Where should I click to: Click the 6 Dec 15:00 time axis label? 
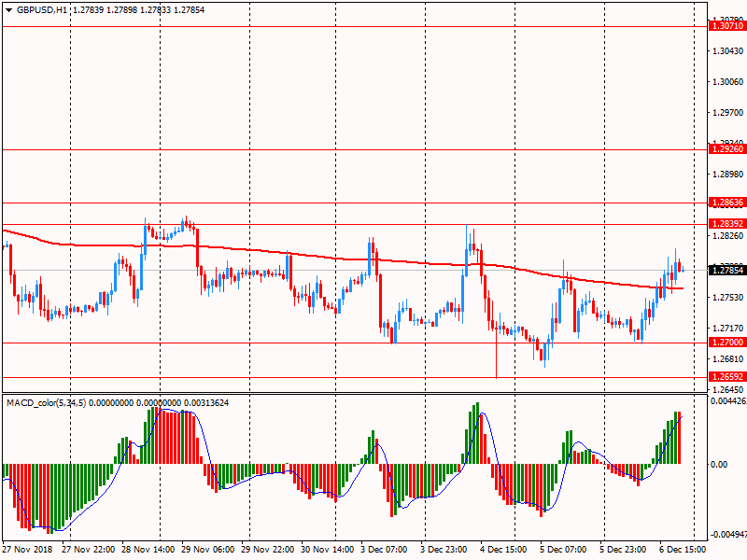[683, 549]
